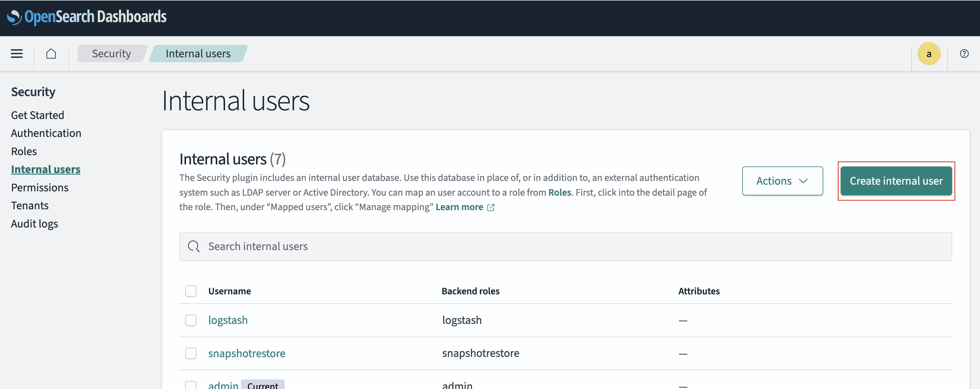
Task: Open the admin user details
Action: click(223, 385)
